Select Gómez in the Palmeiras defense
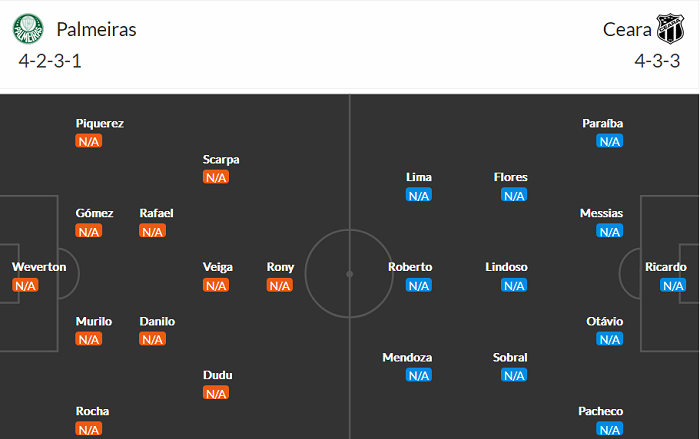Image resolution: width=700 pixels, height=439 pixels. click(x=94, y=213)
